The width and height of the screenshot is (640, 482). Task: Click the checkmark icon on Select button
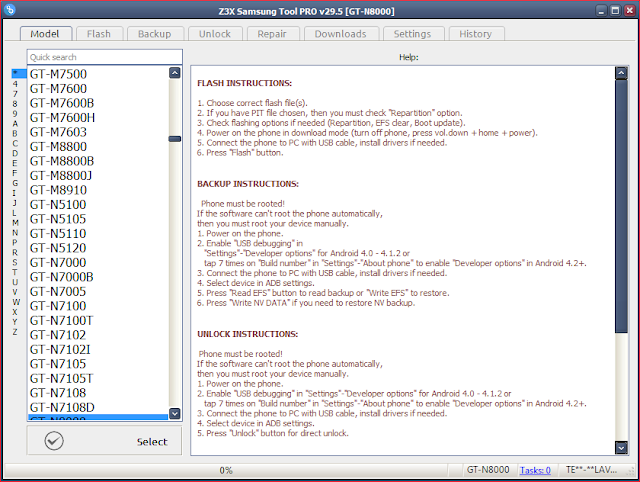pos(54,441)
